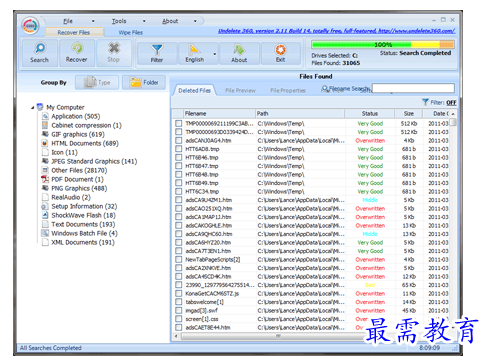Open the File menu
Viewport: 487px width, 362px height.
point(68,21)
